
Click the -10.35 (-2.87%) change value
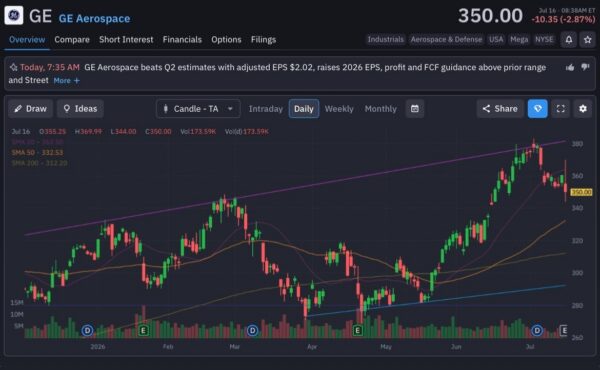tap(563, 19)
